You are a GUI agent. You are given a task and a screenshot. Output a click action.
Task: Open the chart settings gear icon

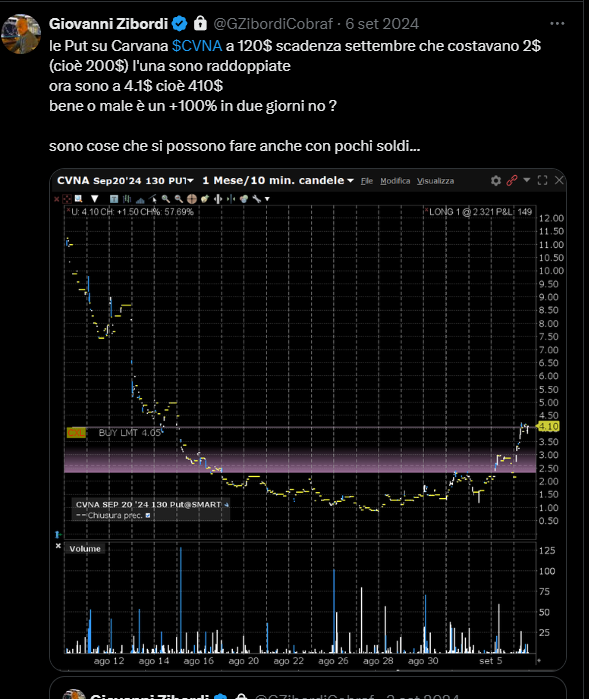[x=496, y=181]
